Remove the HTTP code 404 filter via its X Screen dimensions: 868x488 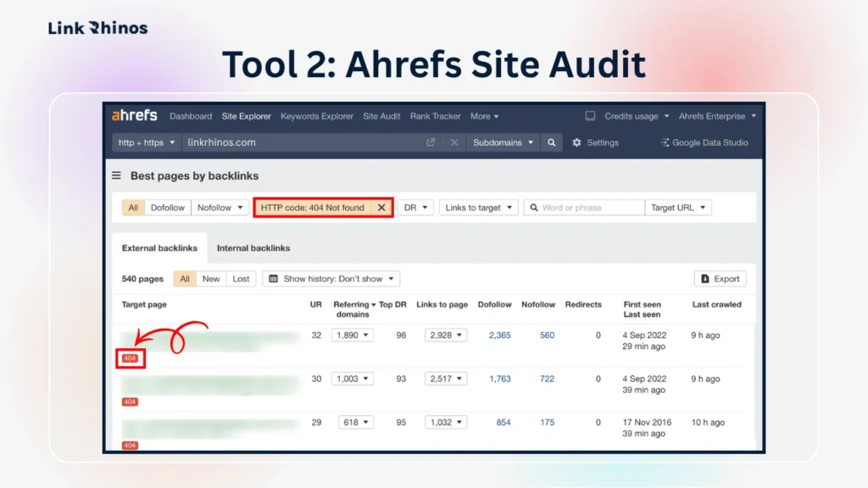(x=381, y=207)
